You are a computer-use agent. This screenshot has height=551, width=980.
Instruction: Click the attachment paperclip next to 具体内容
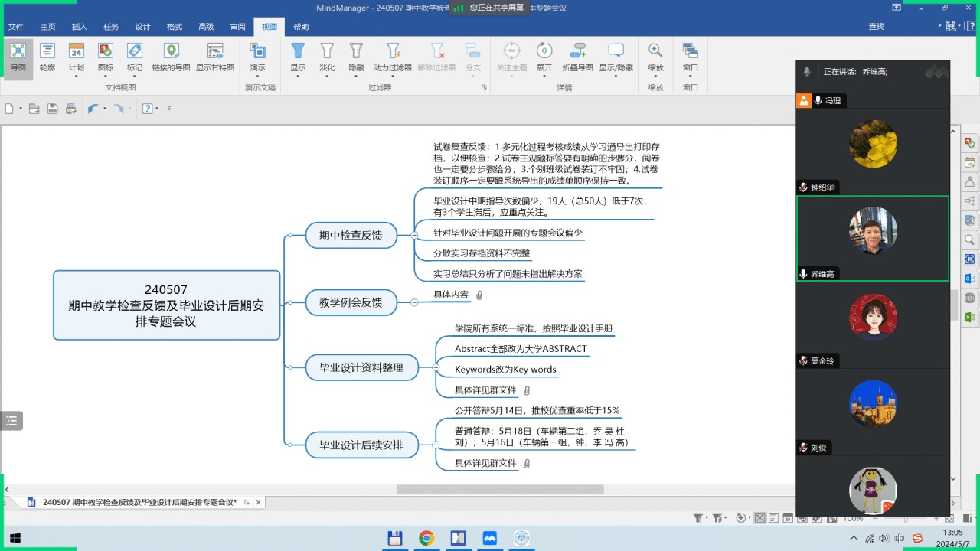(479, 295)
